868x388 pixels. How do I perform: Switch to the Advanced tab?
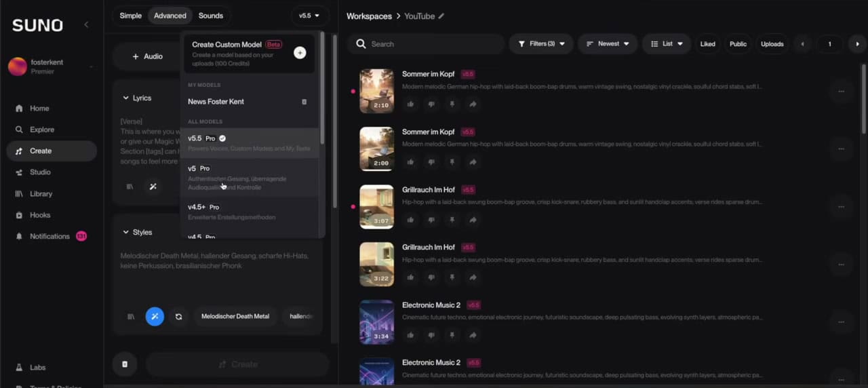click(x=170, y=16)
